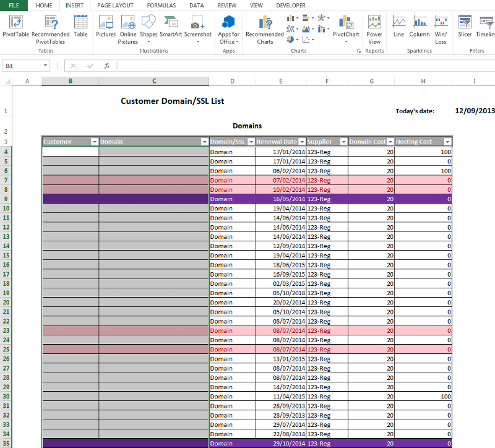Insert a bar chart
The width and height of the screenshot is (495, 448).
click(308, 19)
